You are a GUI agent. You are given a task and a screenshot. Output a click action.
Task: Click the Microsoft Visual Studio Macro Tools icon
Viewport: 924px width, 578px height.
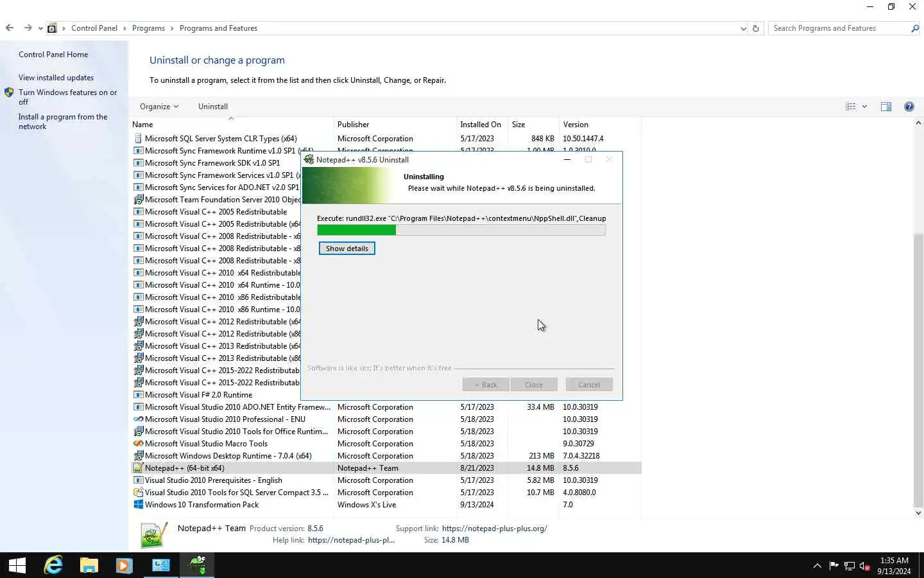[138, 444]
